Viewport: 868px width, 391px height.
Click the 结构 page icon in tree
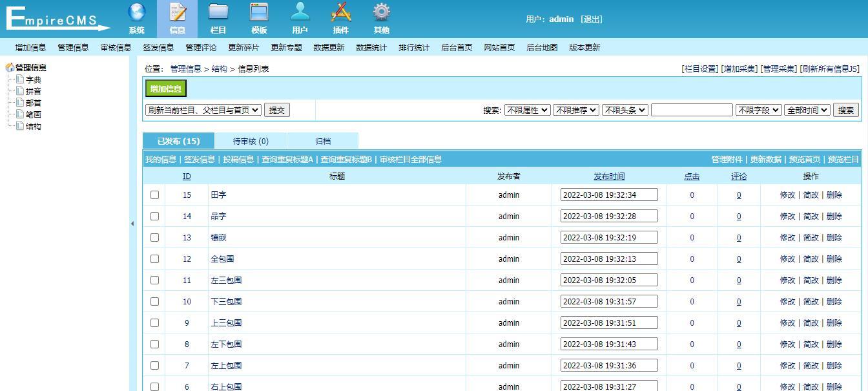click(x=20, y=126)
